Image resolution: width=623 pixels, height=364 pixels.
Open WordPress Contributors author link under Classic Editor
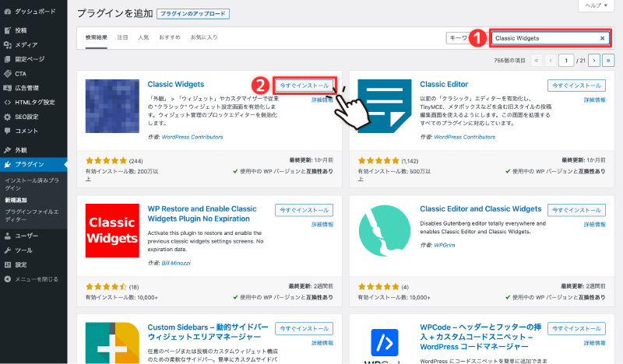tap(465, 137)
